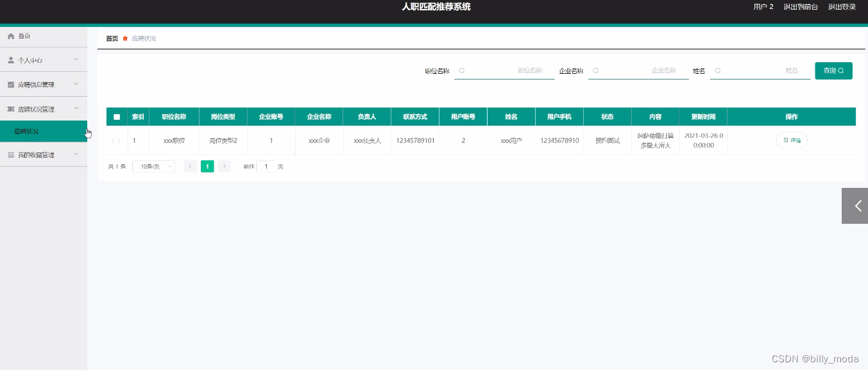
Task: Click the magnifier icon in 职位名称 search field
Action: click(461, 71)
